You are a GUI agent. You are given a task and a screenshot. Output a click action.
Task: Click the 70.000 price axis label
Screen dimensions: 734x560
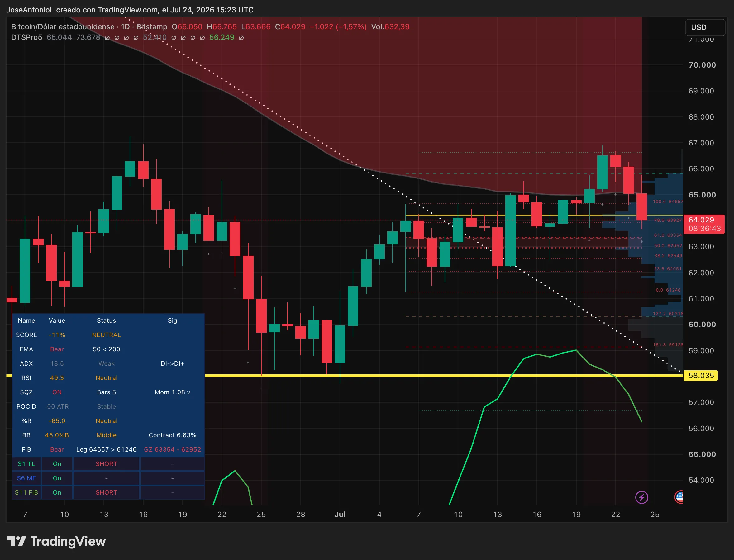tap(702, 65)
